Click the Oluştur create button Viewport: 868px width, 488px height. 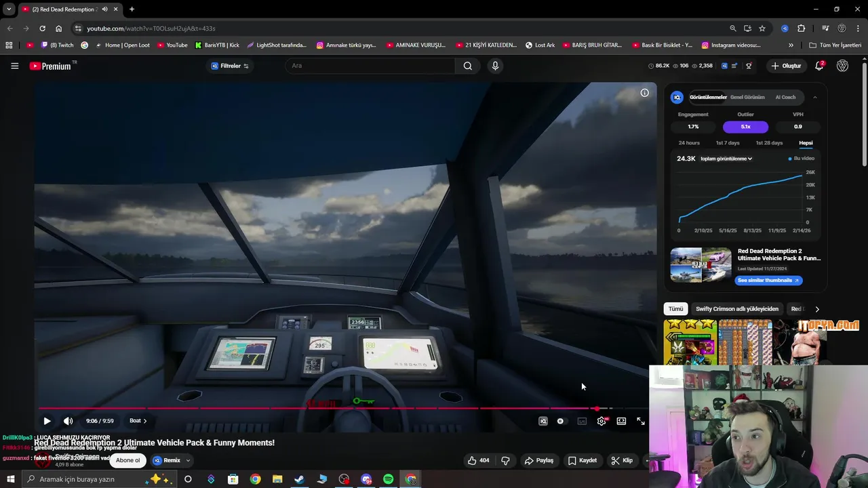[786, 66]
